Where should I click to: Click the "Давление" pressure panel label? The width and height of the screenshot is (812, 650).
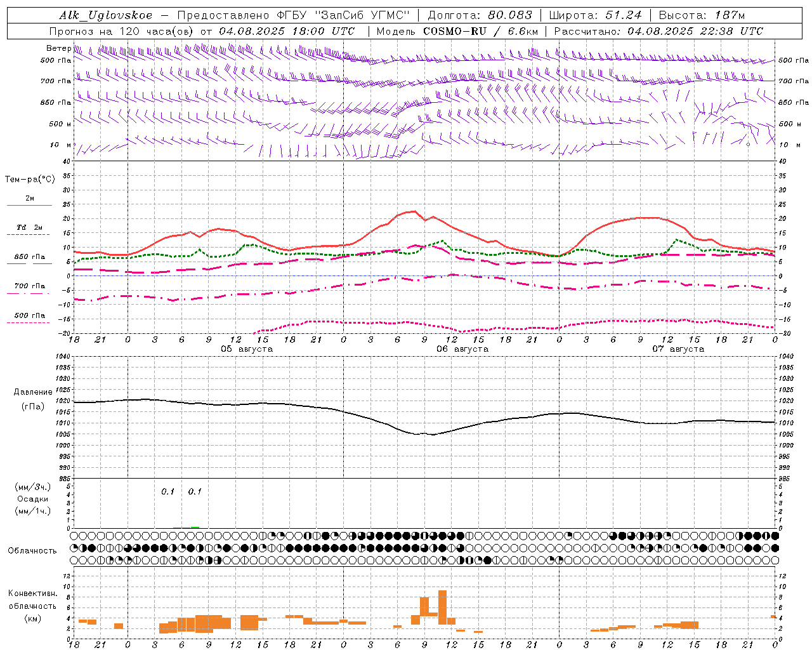[33, 392]
